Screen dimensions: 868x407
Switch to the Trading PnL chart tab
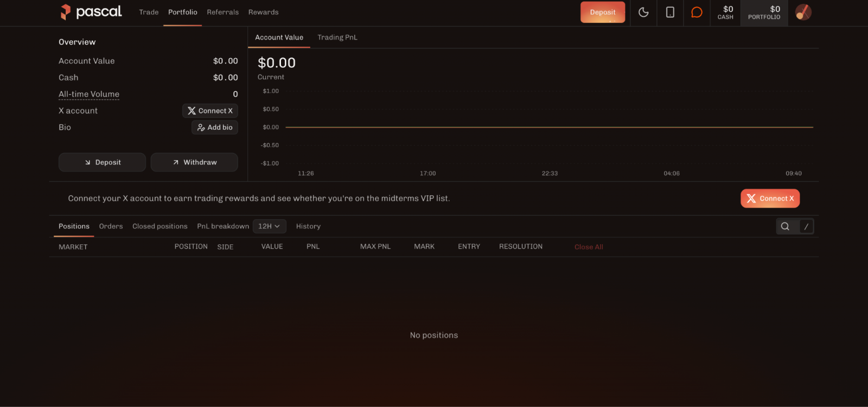pyautogui.click(x=337, y=37)
